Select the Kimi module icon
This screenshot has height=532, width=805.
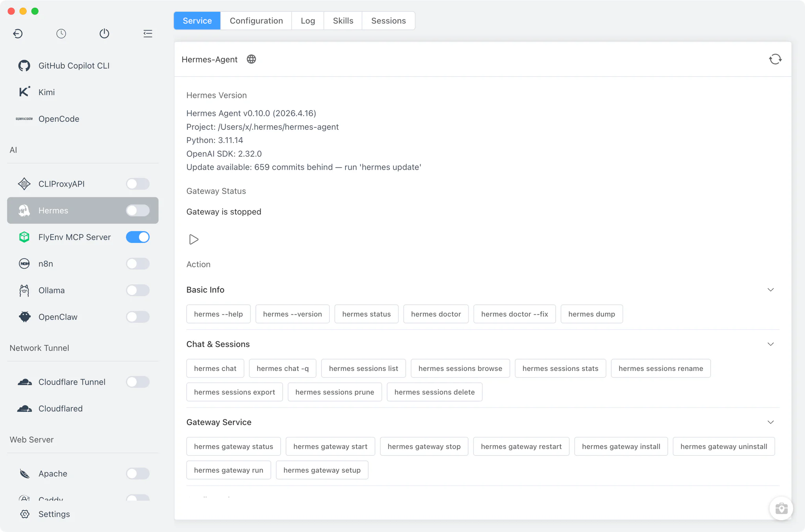click(x=24, y=92)
